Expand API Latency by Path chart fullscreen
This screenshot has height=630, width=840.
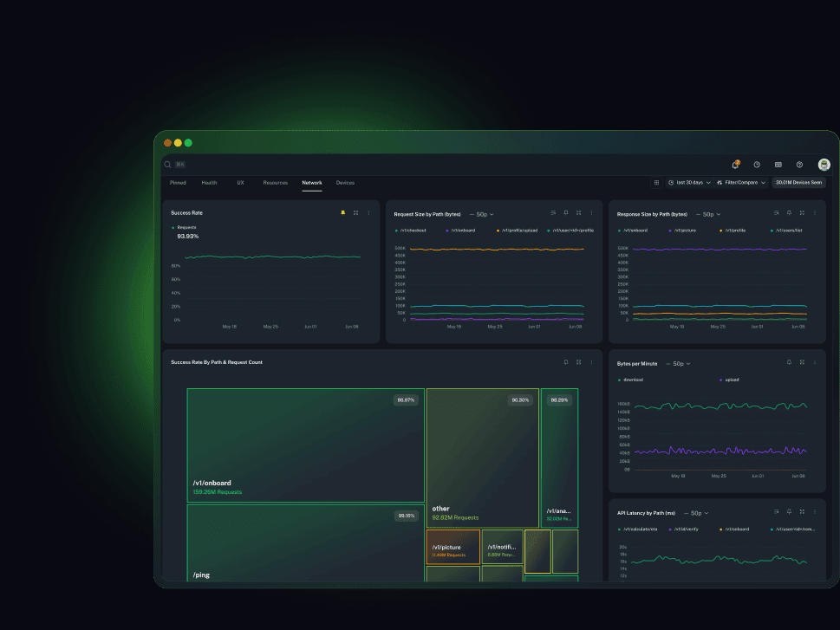(802, 511)
